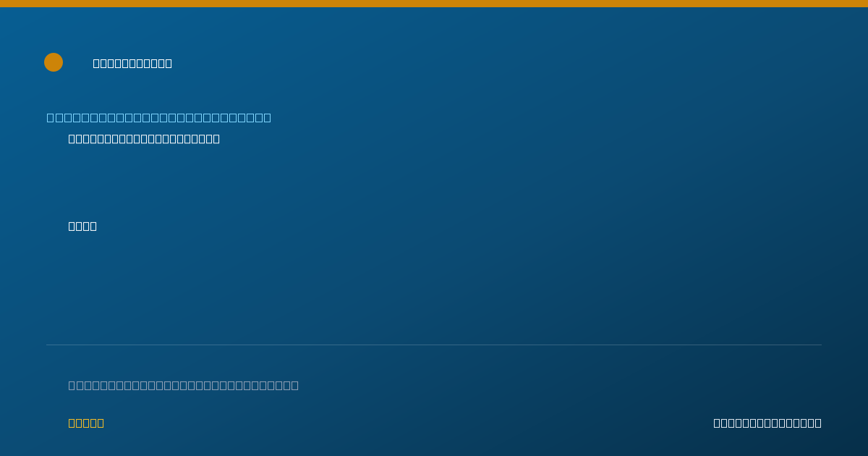Click the first glyph of the bottom-right white text
Image resolution: width=868 pixels, height=456 pixels.
pyautogui.click(x=717, y=423)
